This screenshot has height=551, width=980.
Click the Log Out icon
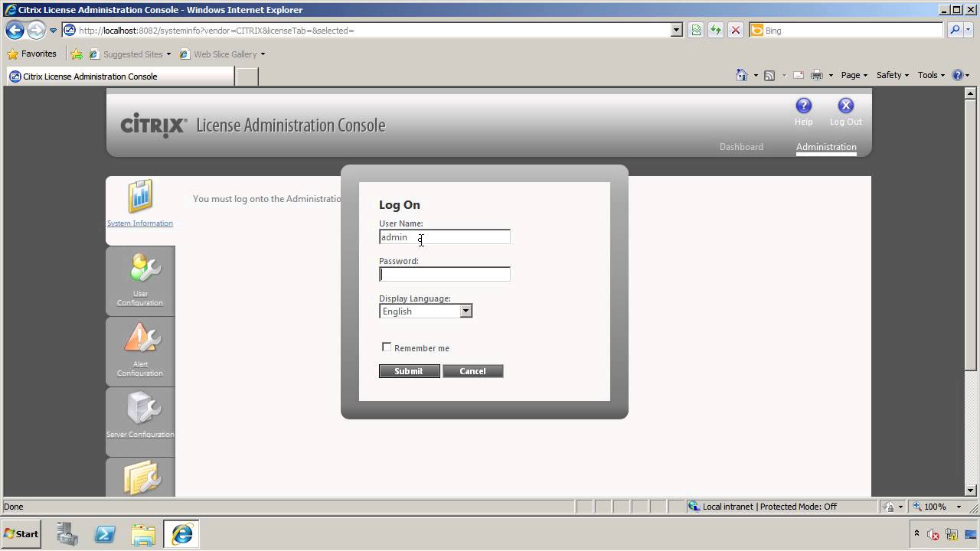coord(845,106)
